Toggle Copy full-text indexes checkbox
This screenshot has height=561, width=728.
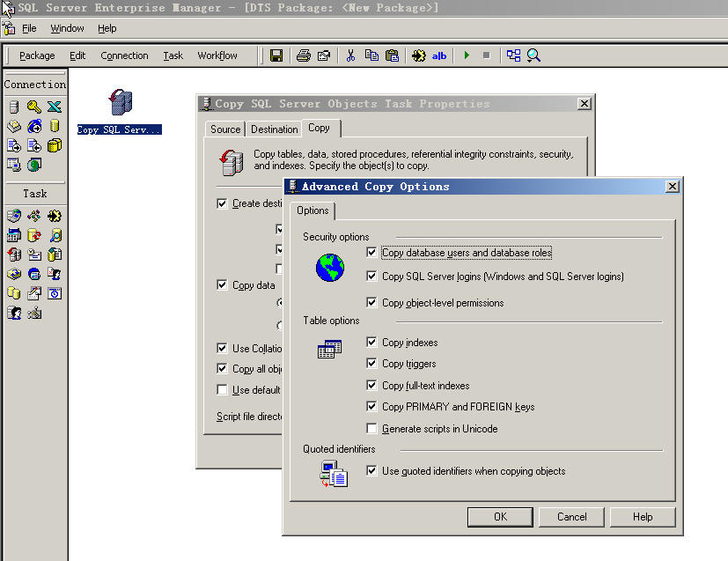click(x=371, y=385)
